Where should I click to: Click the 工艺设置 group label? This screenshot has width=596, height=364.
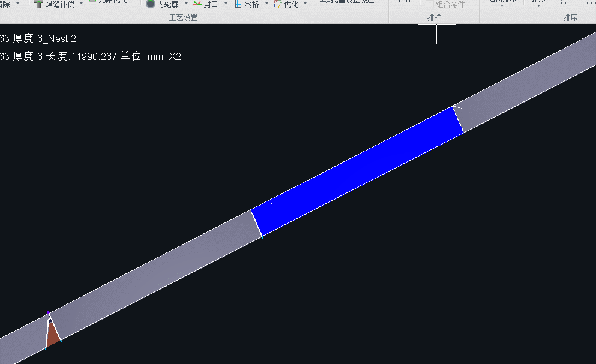coord(183,18)
